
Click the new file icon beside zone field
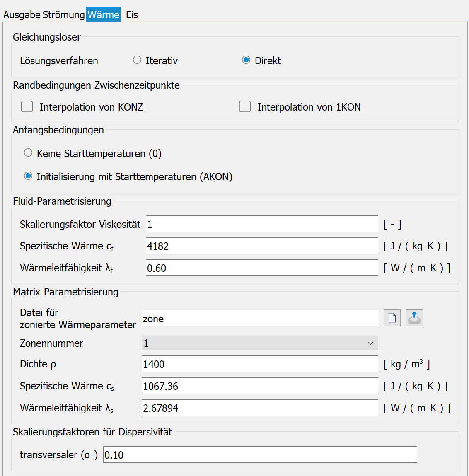point(392,318)
